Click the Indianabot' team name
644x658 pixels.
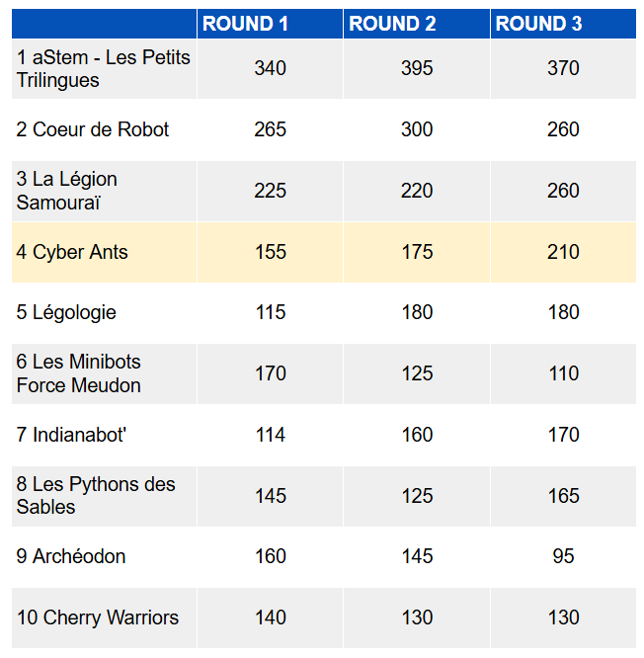tap(71, 435)
